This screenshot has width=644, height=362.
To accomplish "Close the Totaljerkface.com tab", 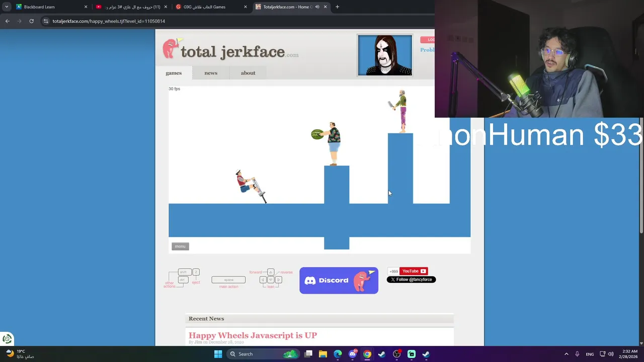I will pos(325,7).
